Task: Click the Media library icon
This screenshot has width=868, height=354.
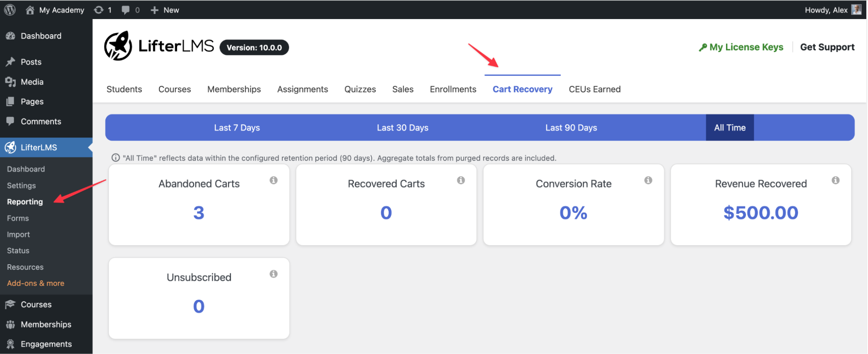Action: [x=10, y=82]
